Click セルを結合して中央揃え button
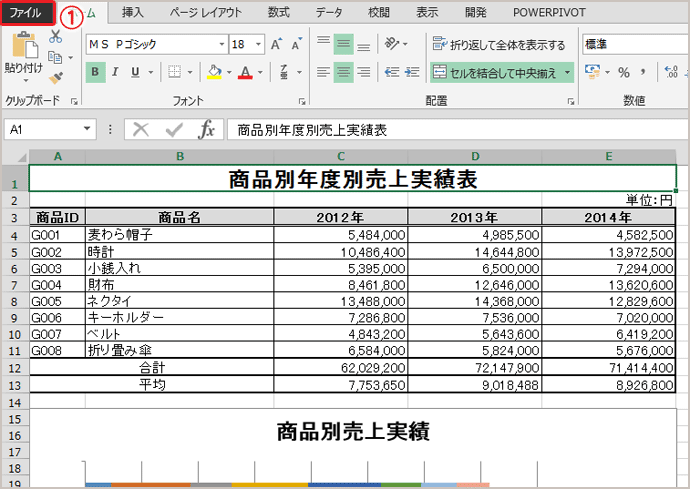This screenshot has width=690, height=489. coord(495,72)
